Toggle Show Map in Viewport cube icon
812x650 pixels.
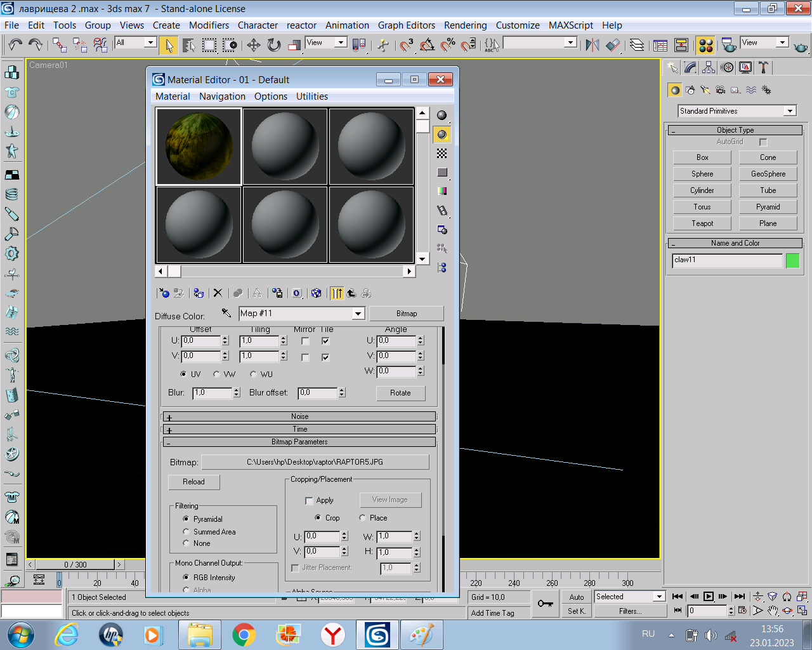pos(316,293)
